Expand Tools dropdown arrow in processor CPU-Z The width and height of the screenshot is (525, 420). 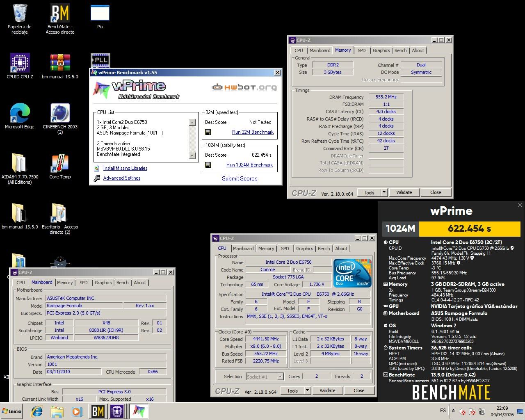pos(307,390)
